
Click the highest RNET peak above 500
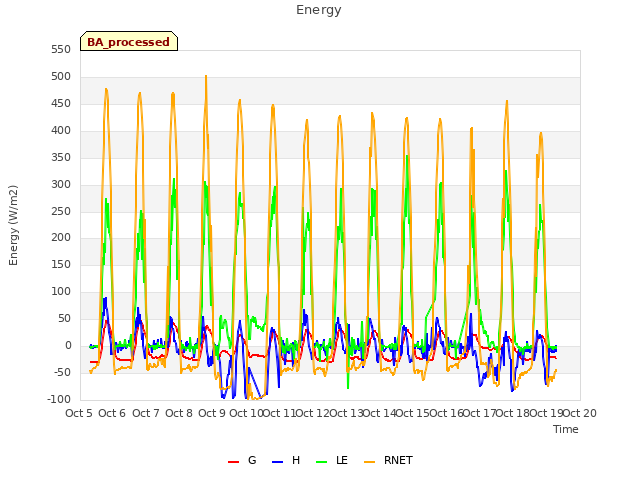pos(206,76)
